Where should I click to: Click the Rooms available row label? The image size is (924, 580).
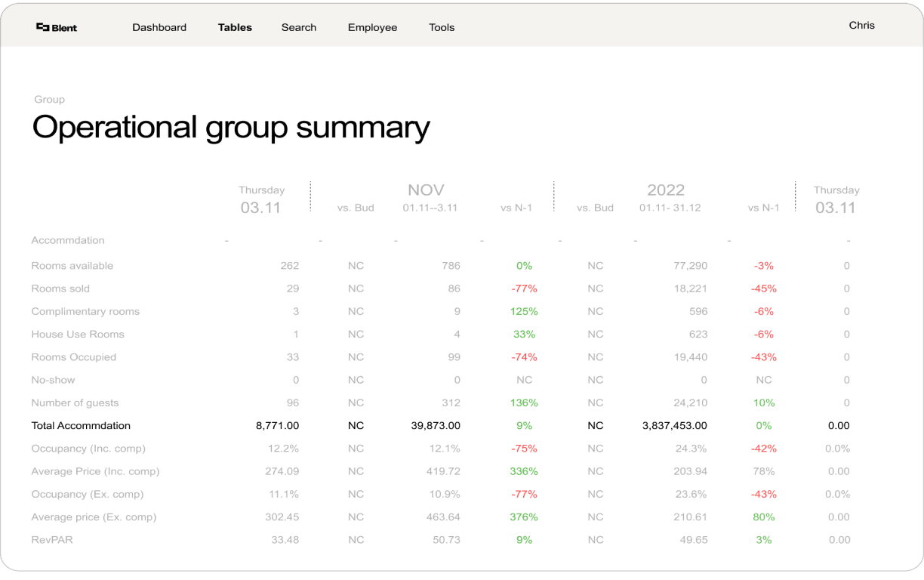click(x=72, y=265)
